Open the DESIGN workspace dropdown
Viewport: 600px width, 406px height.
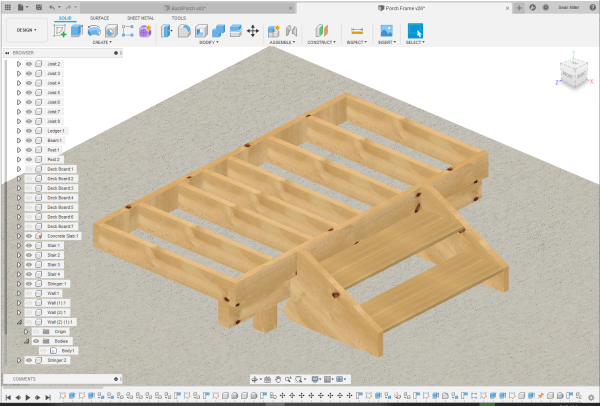point(27,30)
